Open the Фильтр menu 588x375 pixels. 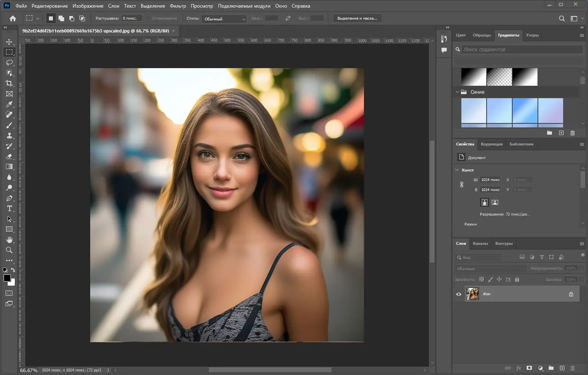[x=178, y=6]
